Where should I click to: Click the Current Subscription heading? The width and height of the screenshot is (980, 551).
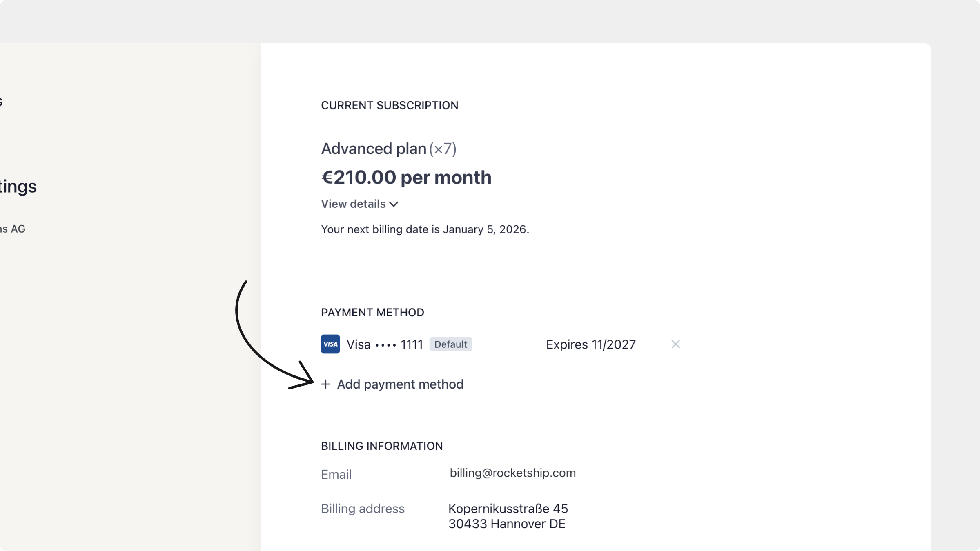[x=390, y=105]
